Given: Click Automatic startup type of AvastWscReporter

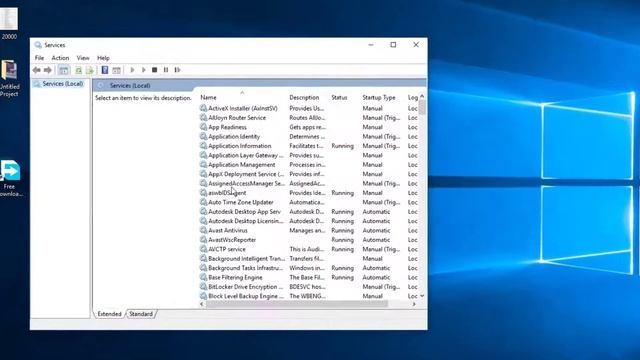Looking at the screenshot, I should pyautogui.click(x=376, y=240).
